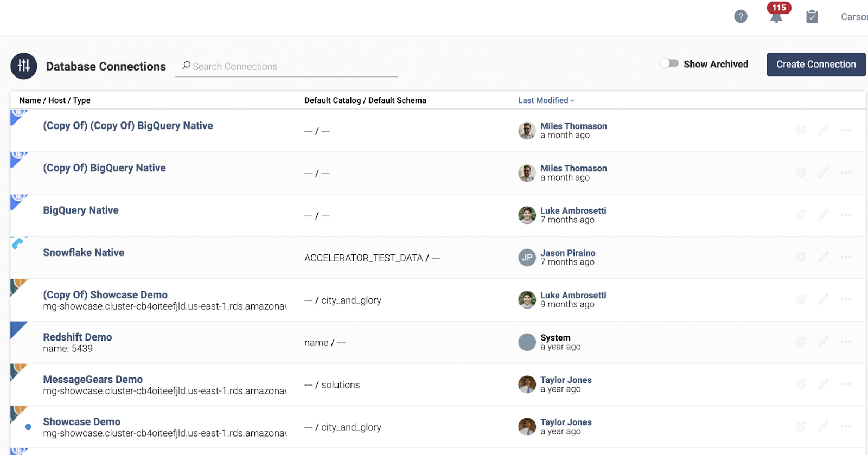The width and height of the screenshot is (868, 455).
Task: Click Taylor Jones avatar in MessageGears Demo row
Action: [x=527, y=384]
